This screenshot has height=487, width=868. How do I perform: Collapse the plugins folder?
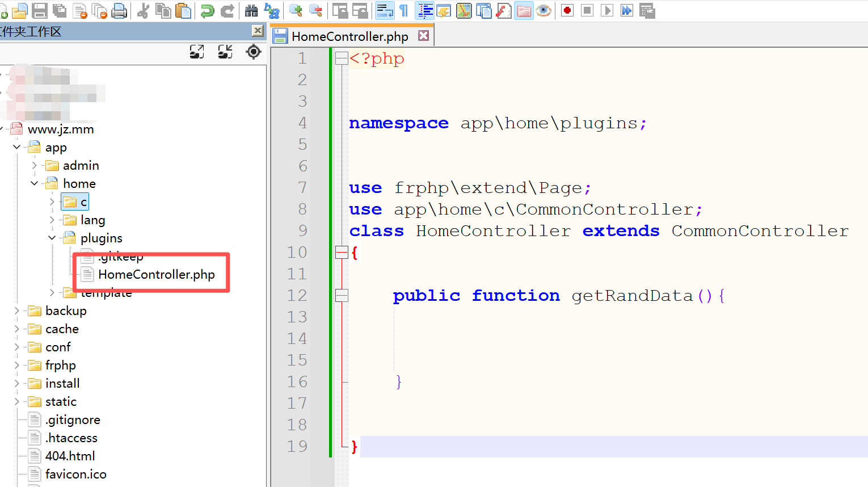click(x=52, y=238)
